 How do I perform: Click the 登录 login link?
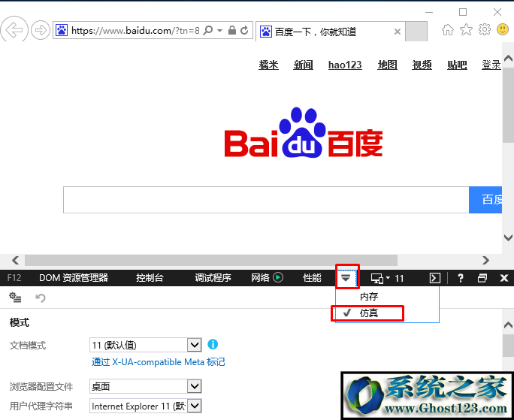tap(491, 65)
